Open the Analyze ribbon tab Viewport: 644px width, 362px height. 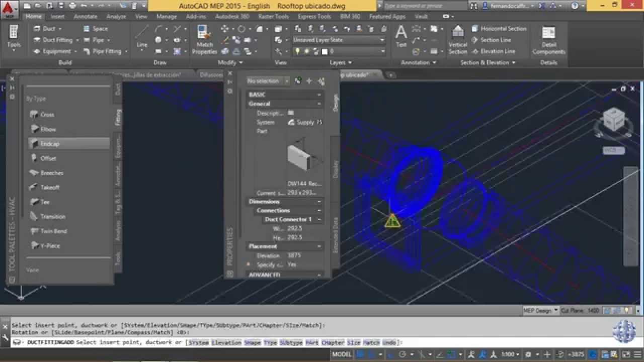click(x=116, y=17)
